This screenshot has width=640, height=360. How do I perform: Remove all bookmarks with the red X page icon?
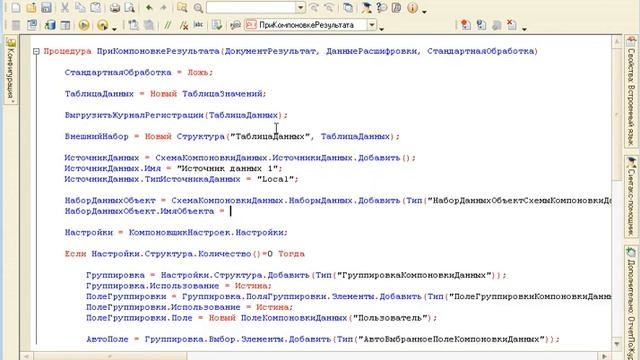click(x=511, y=25)
